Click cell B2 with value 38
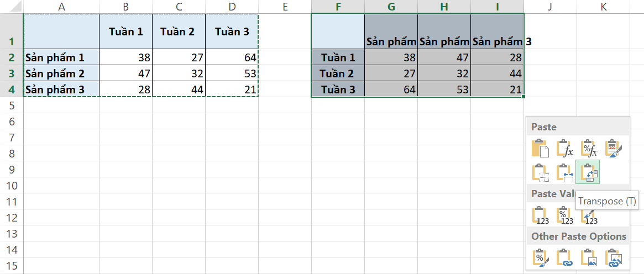Viewport: 644px width, 274px height. pyautogui.click(x=125, y=57)
